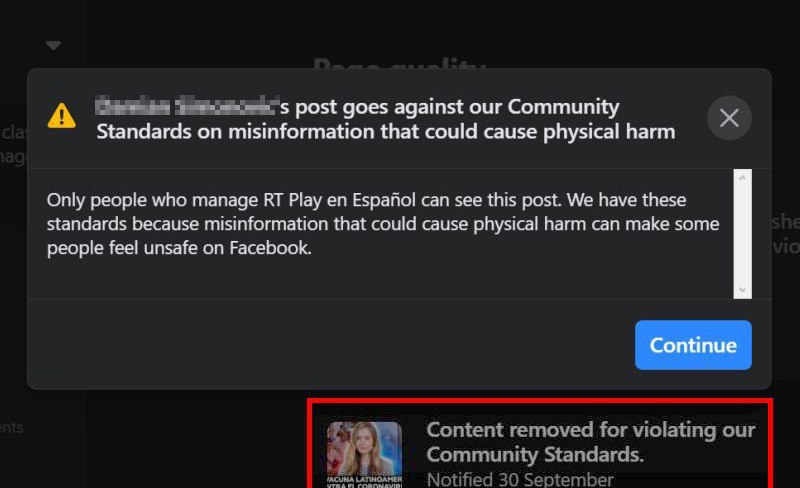
Task: Close the Community Standards dialog with X
Action: [x=729, y=118]
